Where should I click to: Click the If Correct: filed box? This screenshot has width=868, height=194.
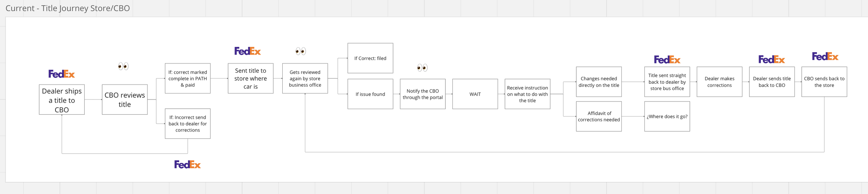pyautogui.click(x=370, y=58)
